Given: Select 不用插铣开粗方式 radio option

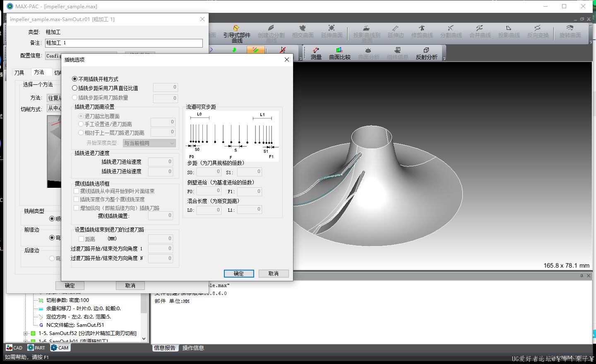Looking at the screenshot, I should pos(74,79).
